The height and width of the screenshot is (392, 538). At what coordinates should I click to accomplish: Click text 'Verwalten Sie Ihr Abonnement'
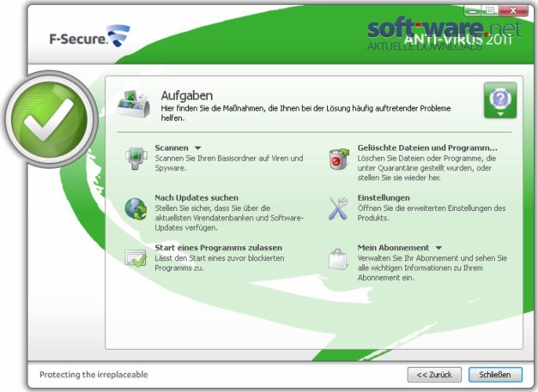coord(409,258)
